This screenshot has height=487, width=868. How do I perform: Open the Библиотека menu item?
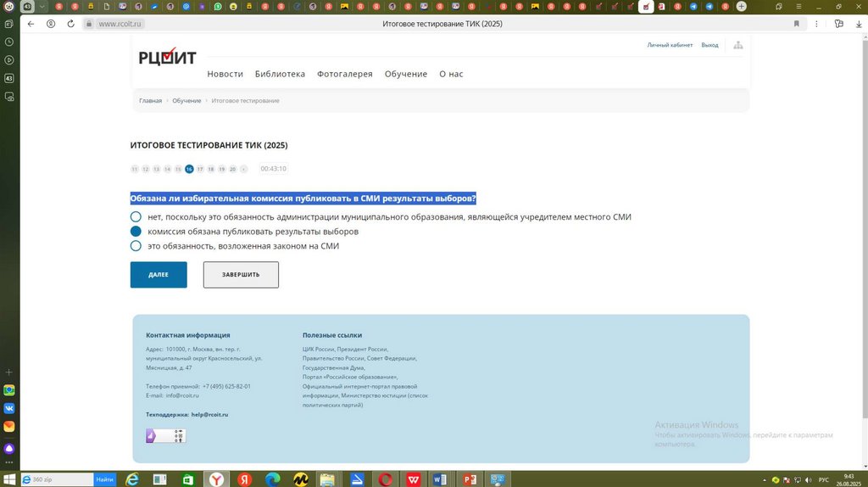(280, 74)
